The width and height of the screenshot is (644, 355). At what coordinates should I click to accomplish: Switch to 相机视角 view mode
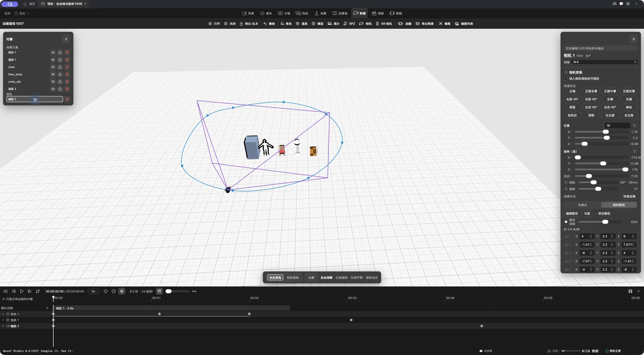pyautogui.click(x=292, y=278)
